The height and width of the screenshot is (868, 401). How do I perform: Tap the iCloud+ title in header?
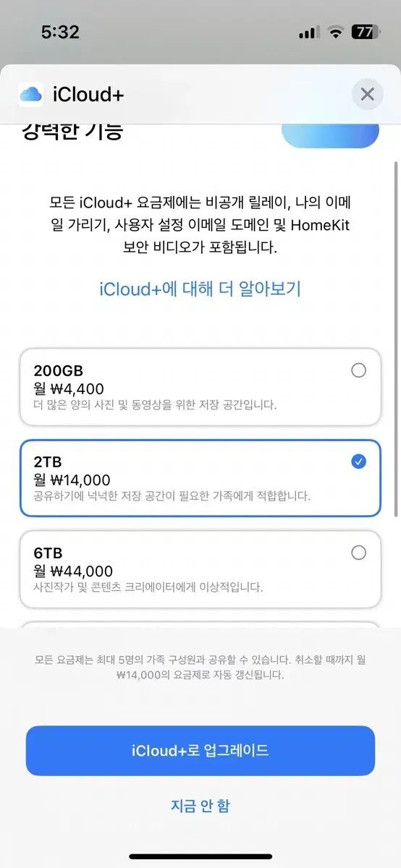(x=89, y=94)
